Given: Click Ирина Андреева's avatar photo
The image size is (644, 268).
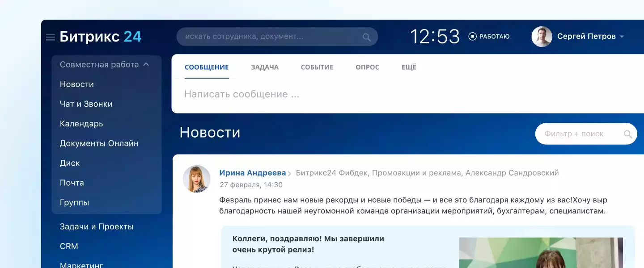Looking at the screenshot, I should (x=196, y=179).
